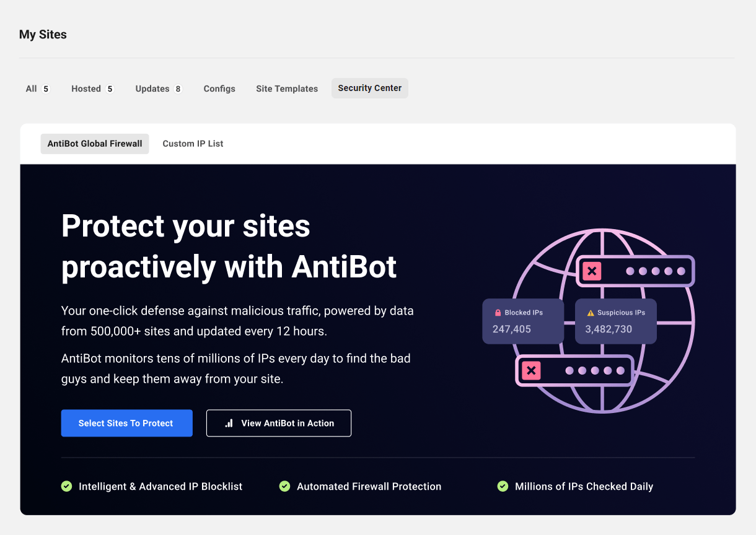Click the Suspicious IPs count 3,482,730
Image resolution: width=756 pixels, height=535 pixels.
click(609, 329)
